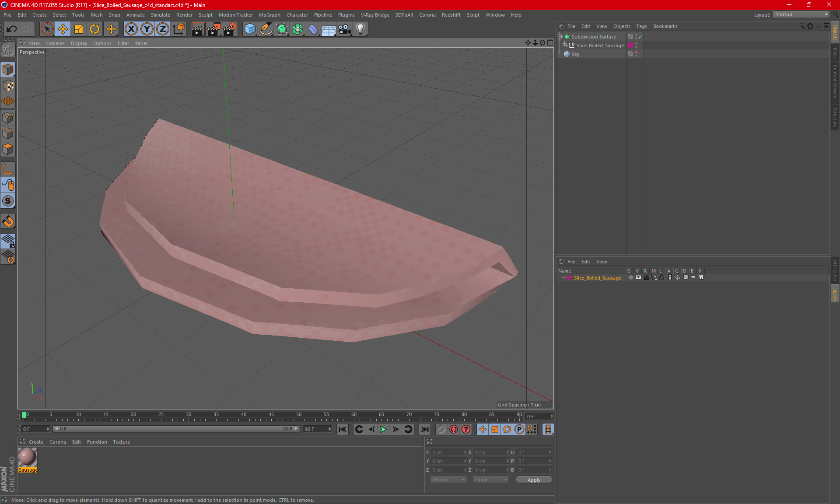Click layer Slice_Boiled_Sausage magenta color swatch
840x504 pixels.
[x=569, y=278]
